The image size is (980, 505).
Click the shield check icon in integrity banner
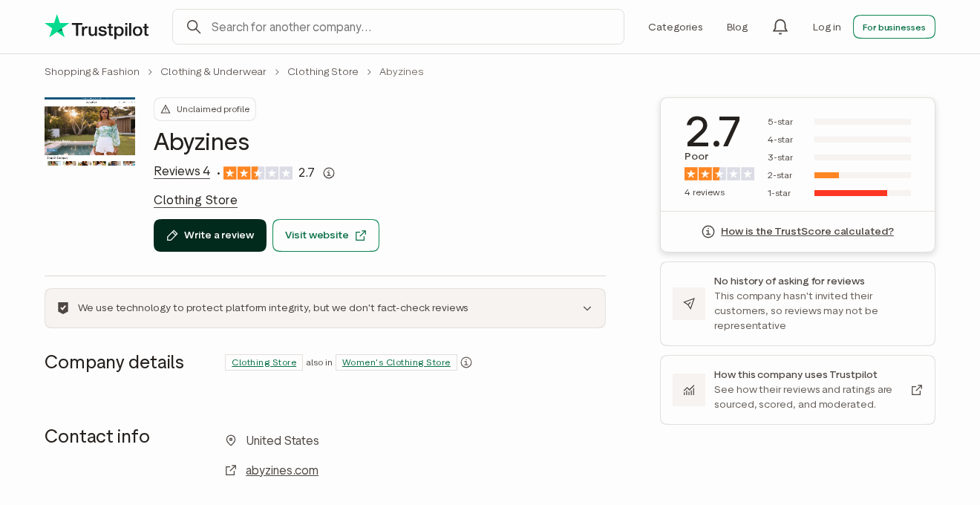[63, 308]
